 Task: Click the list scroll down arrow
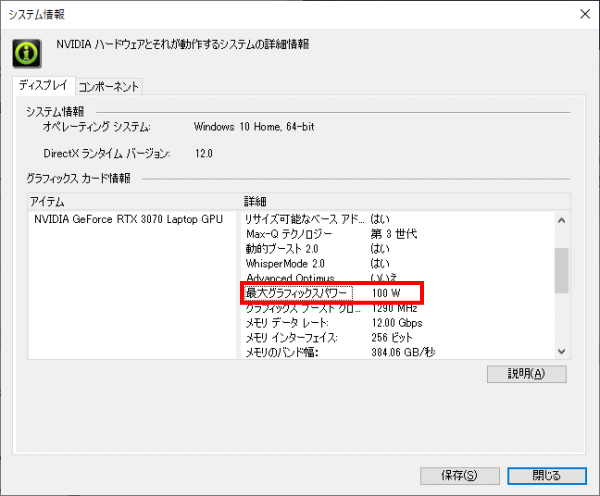(x=561, y=351)
